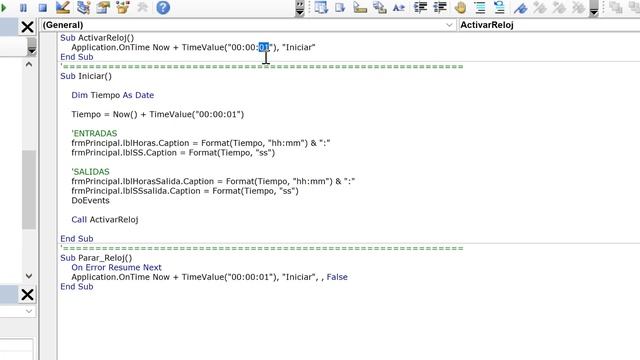Click the highlighted "01" in the first TimeValue
Image resolution: width=640 pixels, height=360 pixels.
point(264,47)
